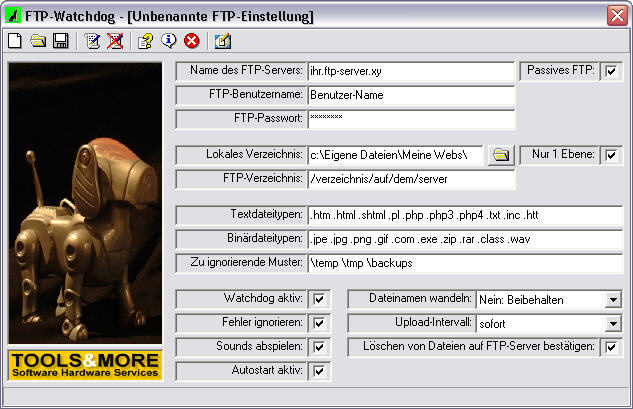Click the 'Name des FTP-Servers:' label

[246, 70]
